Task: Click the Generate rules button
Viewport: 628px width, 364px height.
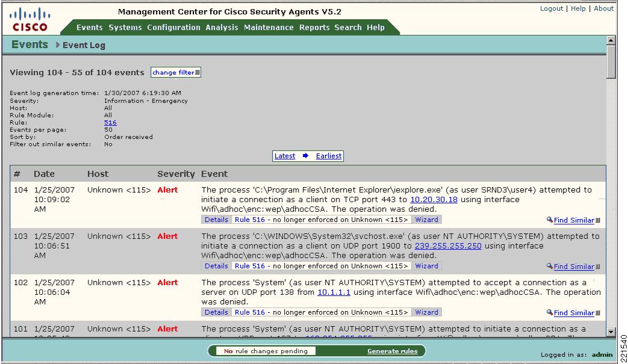Action: point(393,351)
